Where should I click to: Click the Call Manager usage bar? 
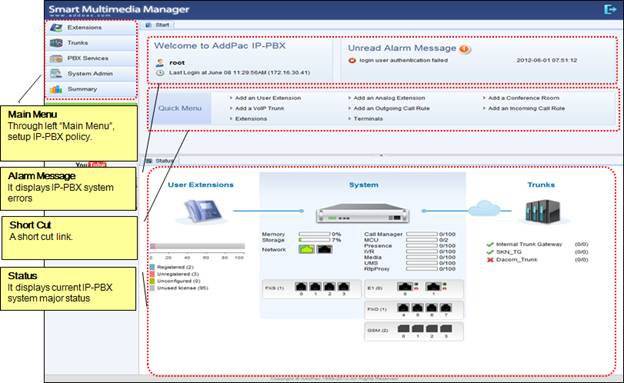click(x=421, y=234)
